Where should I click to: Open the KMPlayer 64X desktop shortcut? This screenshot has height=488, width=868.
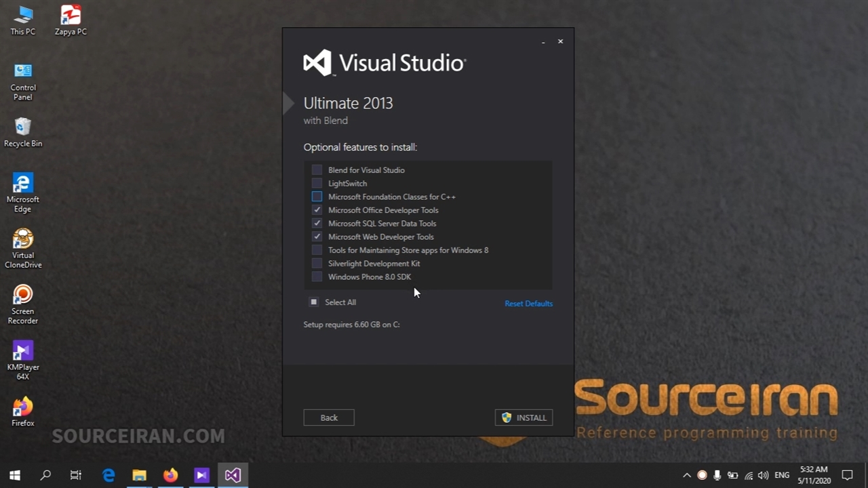(x=23, y=360)
